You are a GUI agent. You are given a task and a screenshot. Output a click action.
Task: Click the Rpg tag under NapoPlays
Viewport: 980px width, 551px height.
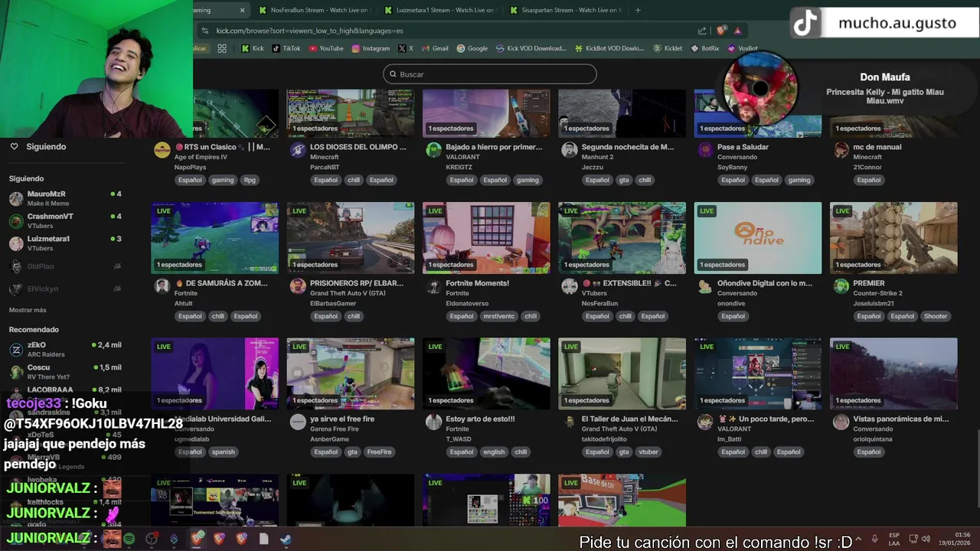[x=250, y=180]
